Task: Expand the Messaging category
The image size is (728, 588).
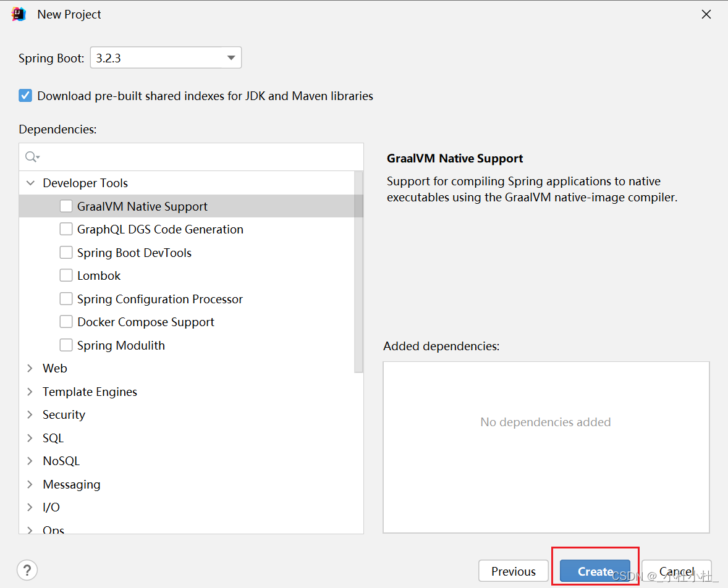Action: tap(30, 484)
